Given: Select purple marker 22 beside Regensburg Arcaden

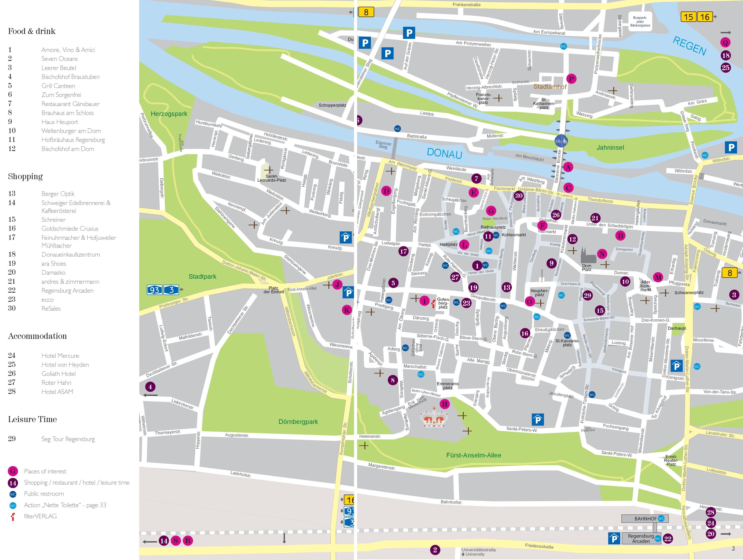Looking at the screenshot, I should (x=668, y=539).
